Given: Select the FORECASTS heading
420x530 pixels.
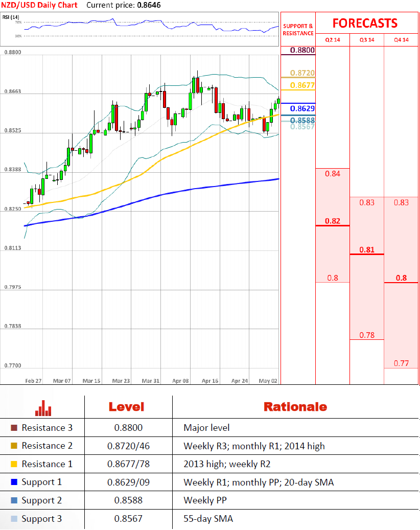Looking at the screenshot, I should click(365, 24).
